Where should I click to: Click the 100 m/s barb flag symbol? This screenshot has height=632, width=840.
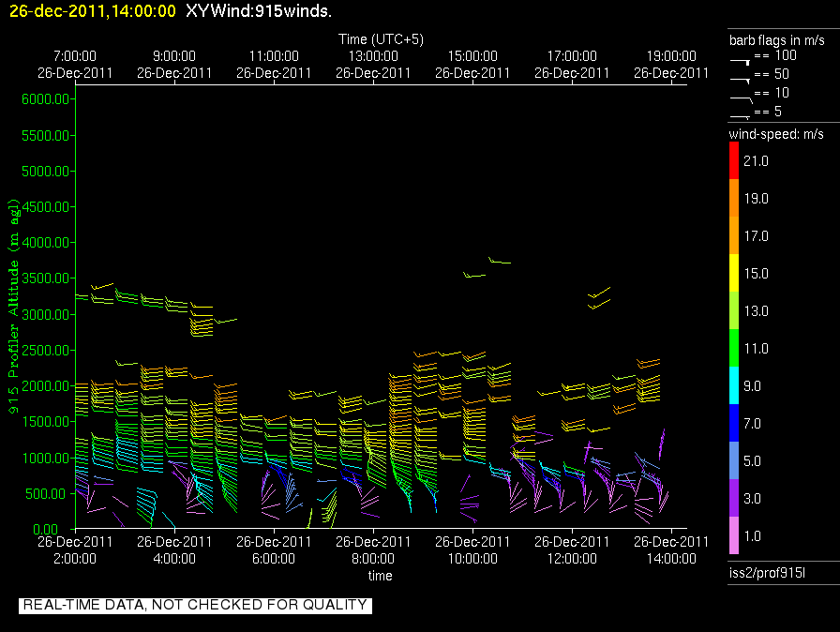740,62
